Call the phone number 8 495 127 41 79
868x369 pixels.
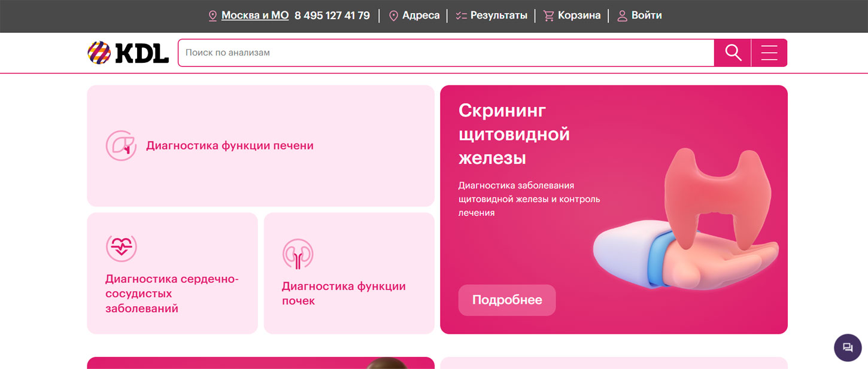[332, 16]
